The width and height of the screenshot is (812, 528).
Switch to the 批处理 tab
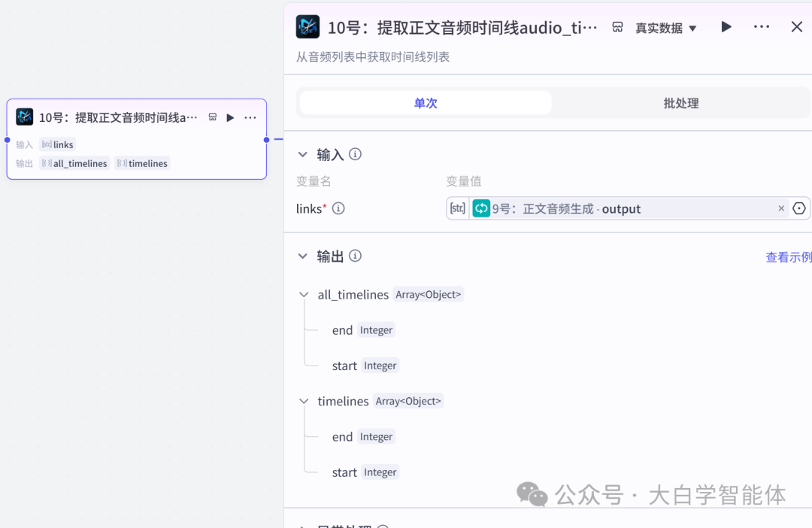coord(680,102)
